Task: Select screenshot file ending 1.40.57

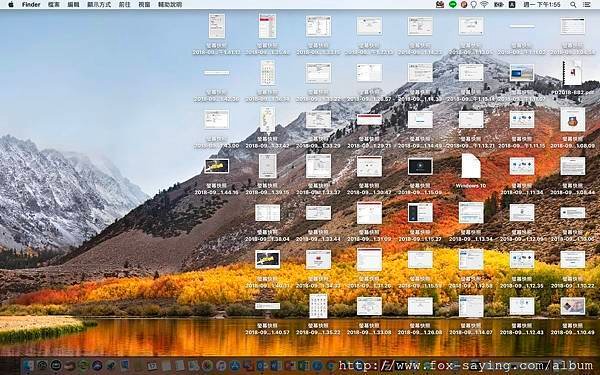Action: click(x=267, y=306)
